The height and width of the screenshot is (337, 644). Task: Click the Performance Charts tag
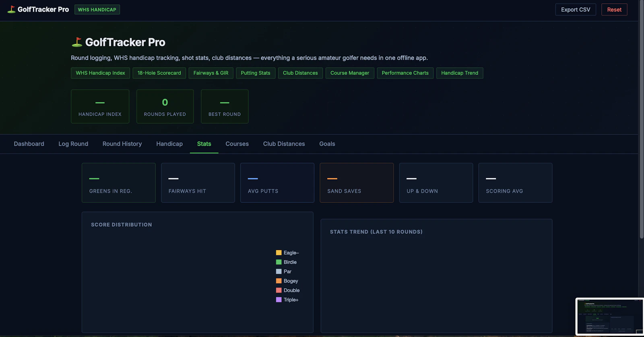point(405,73)
